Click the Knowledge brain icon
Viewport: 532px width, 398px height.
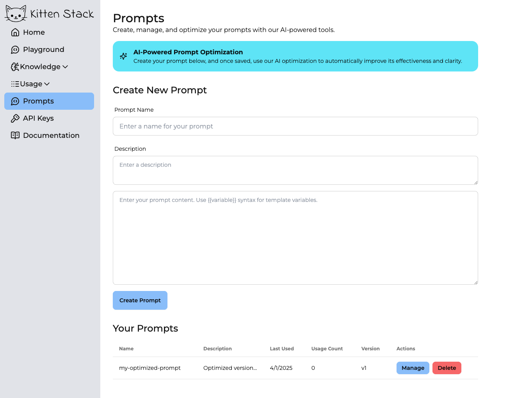point(15,67)
